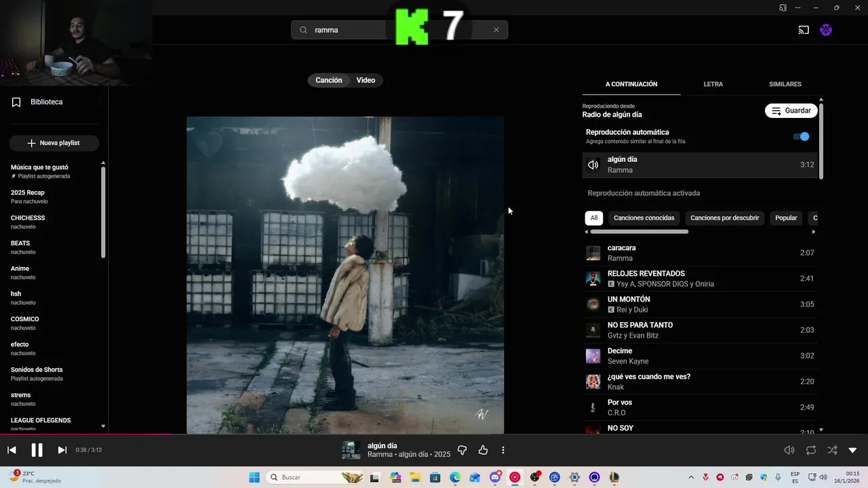Screen dimensions: 868x488
Task: Click the large album cover art
Action: (345, 274)
